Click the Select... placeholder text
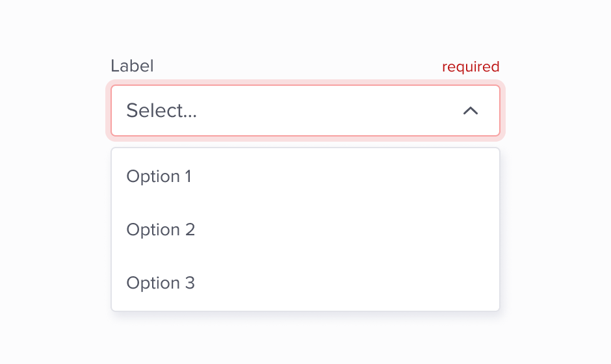 click(x=161, y=111)
